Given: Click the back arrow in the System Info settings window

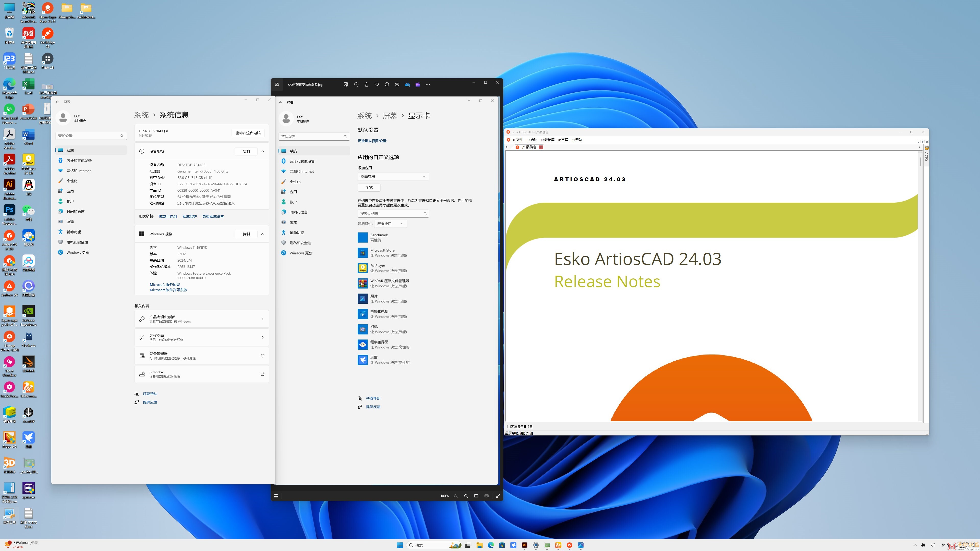Looking at the screenshot, I should (57, 102).
